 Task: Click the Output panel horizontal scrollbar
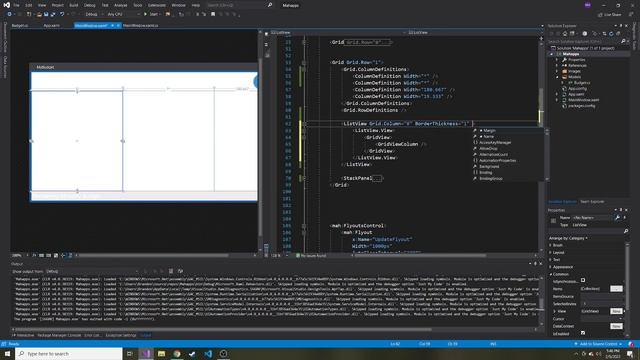coord(223,329)
